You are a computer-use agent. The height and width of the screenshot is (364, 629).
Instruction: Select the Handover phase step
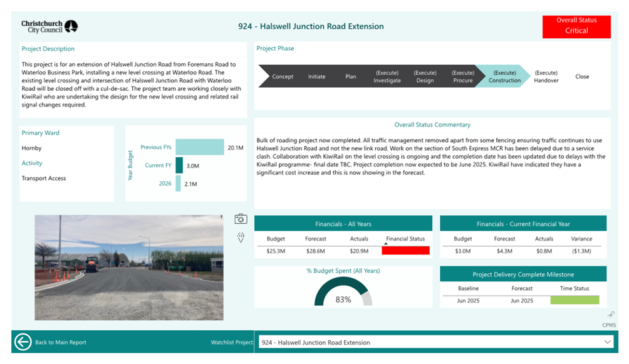tap(546, 76)
